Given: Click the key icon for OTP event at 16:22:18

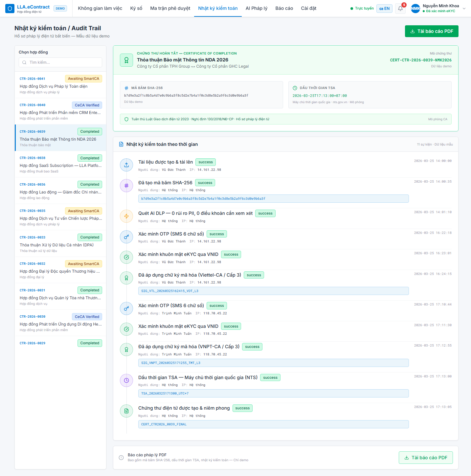Looking at the screenshot, I should 126,237.
